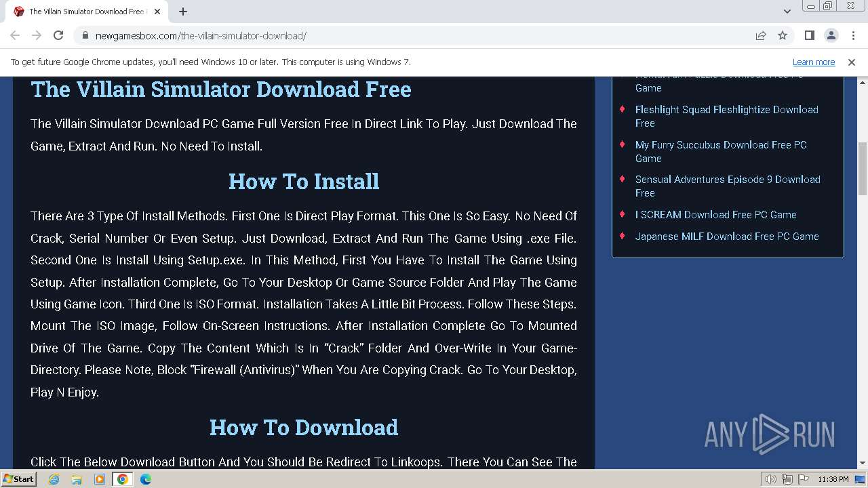Open the side panel

point(809,35)
